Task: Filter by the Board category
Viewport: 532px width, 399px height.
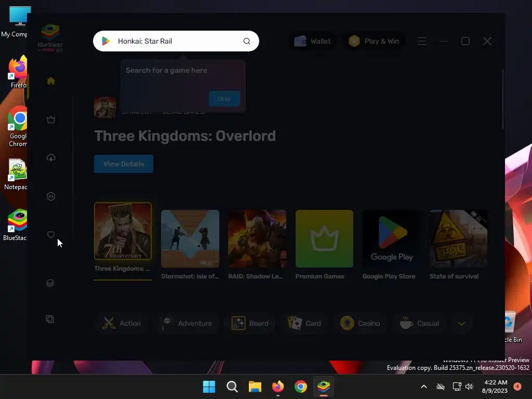Action: [250, 323]
